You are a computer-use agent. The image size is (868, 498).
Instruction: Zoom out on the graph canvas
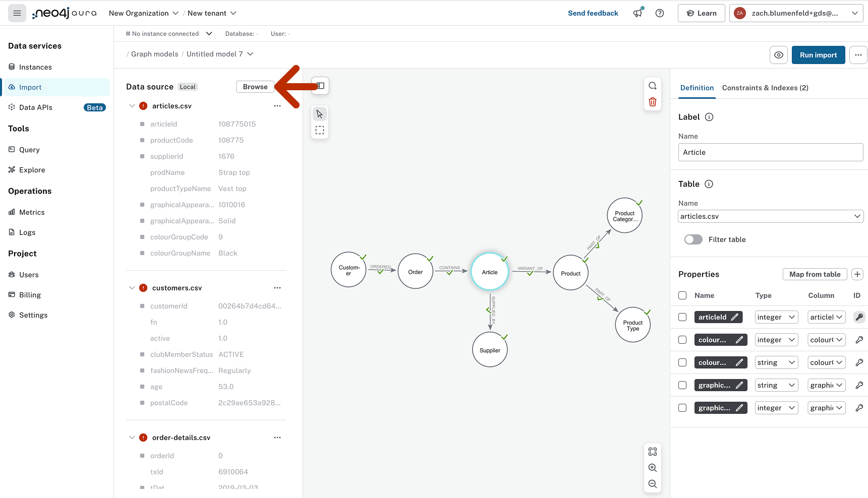point(652,484)
